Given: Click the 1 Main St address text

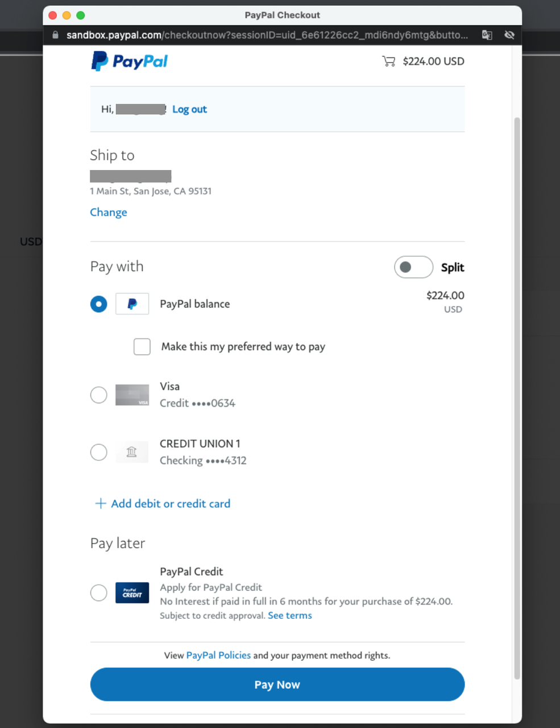Looking at the screenshot, I should pyautogui.click(x=151, y=191).
